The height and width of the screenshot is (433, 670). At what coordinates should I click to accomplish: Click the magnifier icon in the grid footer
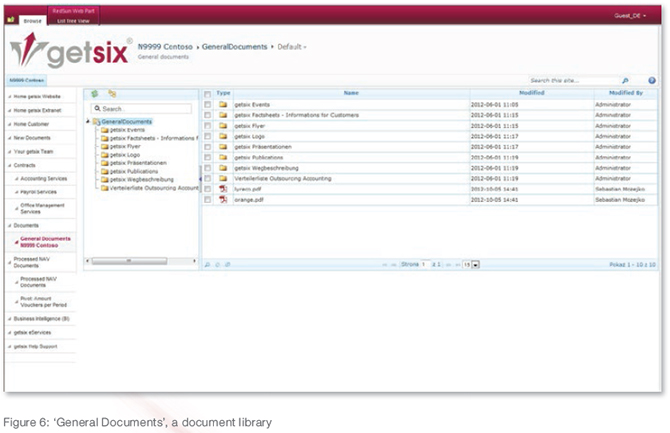coord(207,265)
